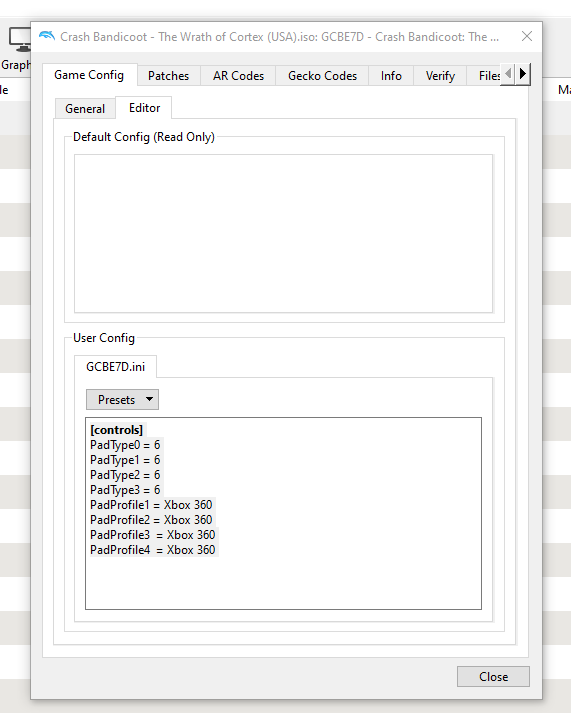Screen dimensions: 571x718
Task: Close the properties dialog with X
Action: pyautogui.click(x=527, y=36)
